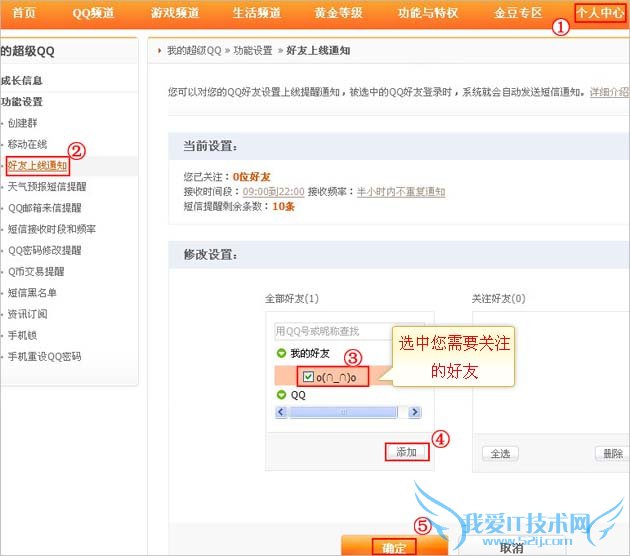Confirm with the 确定 button

click(x=394, y=546)
